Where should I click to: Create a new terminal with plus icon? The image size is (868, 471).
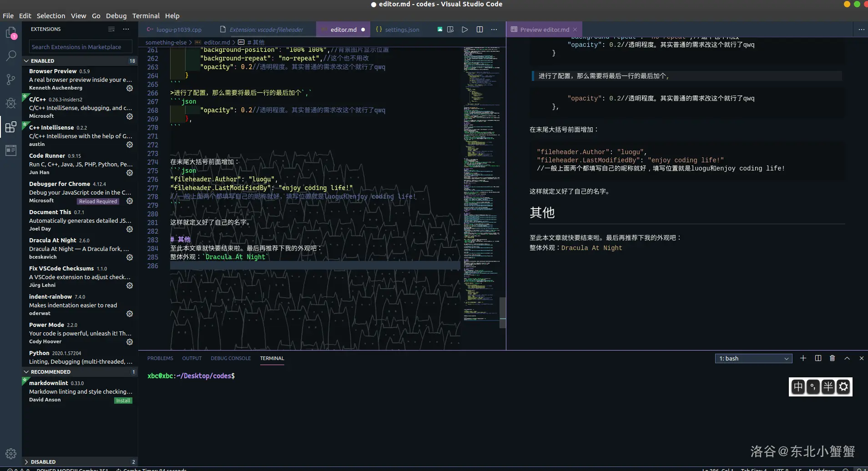click(803, 358)
